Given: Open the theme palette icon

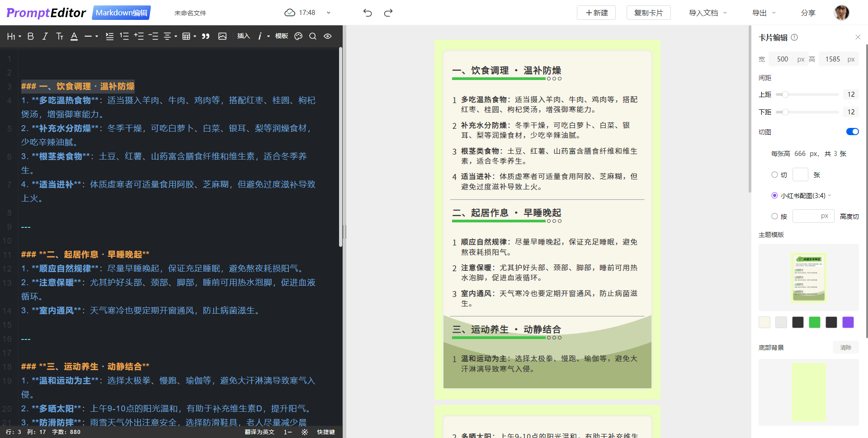Looking at the screenshot, I should pos(298,36).
